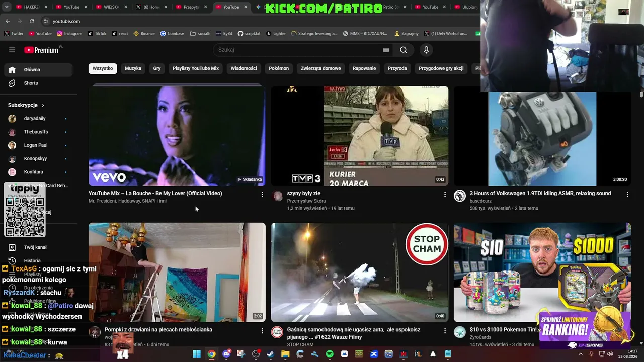Switch to the HAKERZY browser tab
Screen dimensions: 644x362
pyautogui.click(x=31, y=7)
